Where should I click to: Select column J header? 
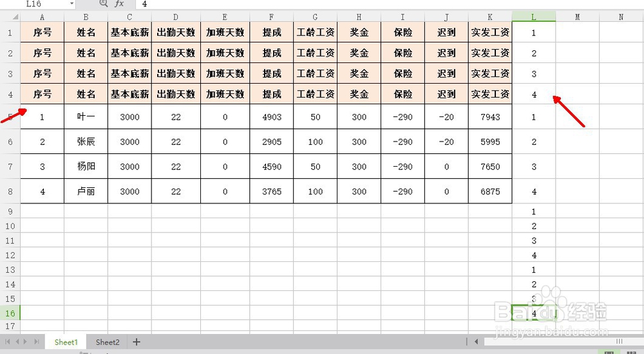(446, 17)
